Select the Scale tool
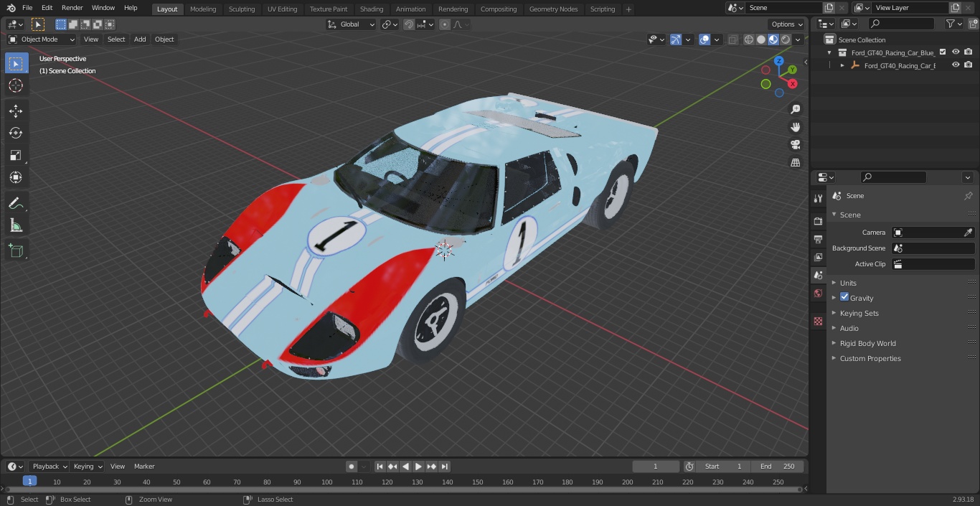The image size is (980, 506). click(16, 155)
